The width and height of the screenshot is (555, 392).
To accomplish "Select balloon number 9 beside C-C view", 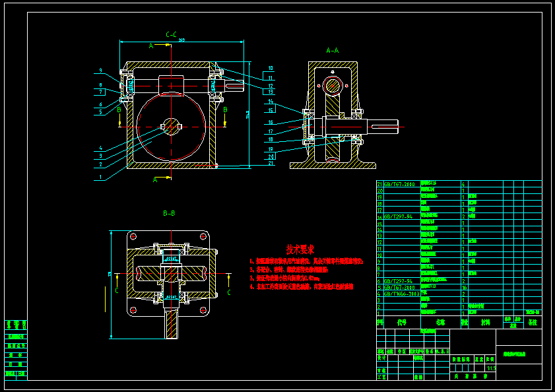I will tap(100, 71).
